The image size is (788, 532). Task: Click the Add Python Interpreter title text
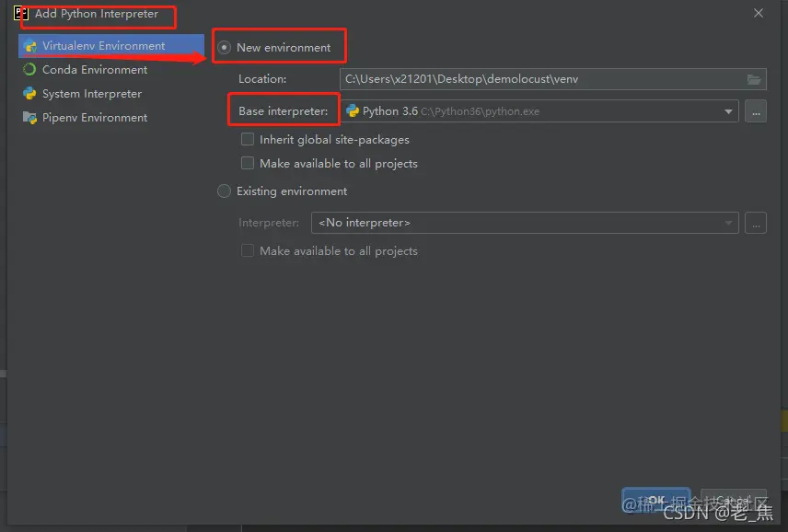pyautogui.click(x=97, y=14)
